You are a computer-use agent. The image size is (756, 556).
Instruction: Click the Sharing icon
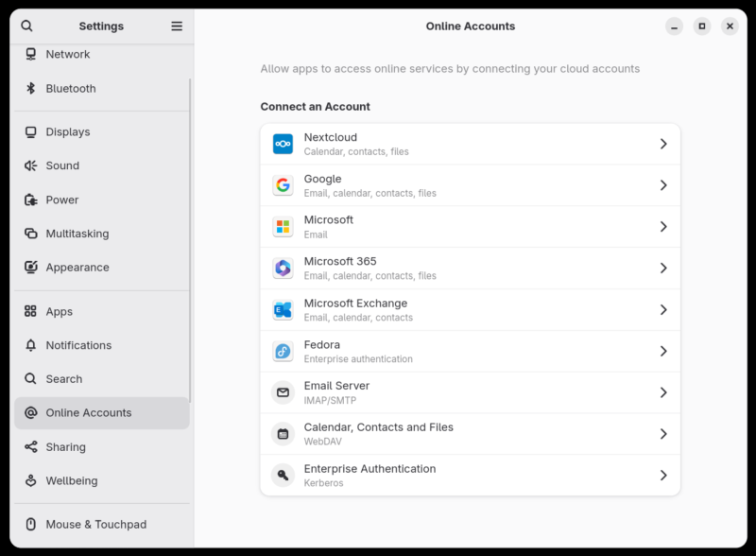coord(31,447)
